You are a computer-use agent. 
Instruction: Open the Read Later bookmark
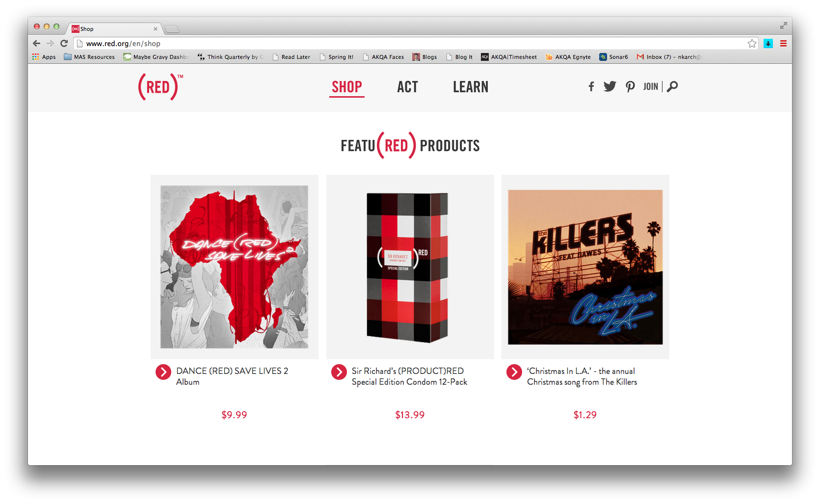tap(291, 57)
